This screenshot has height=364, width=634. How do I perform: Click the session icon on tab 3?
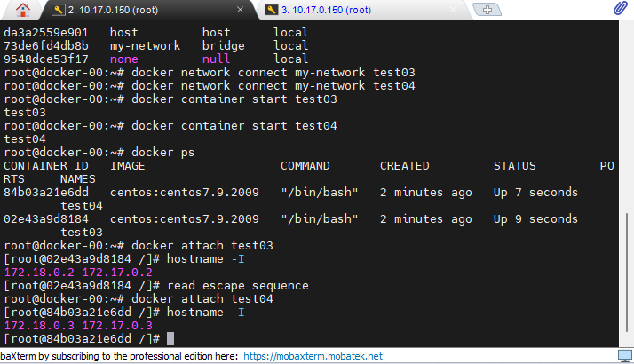272,10
